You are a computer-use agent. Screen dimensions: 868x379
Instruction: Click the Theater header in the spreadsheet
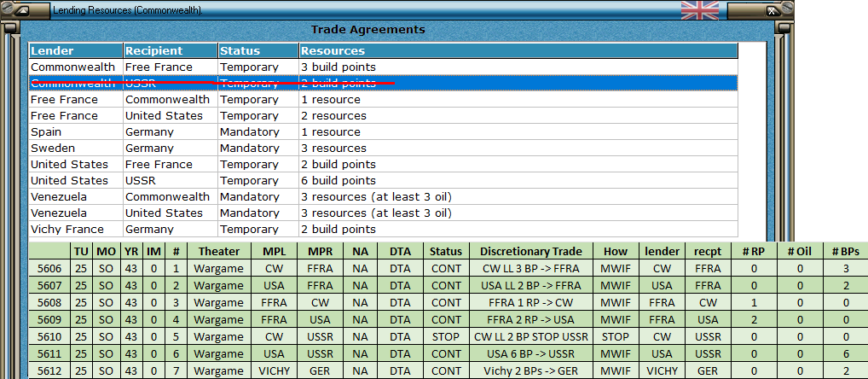[218, 251]
